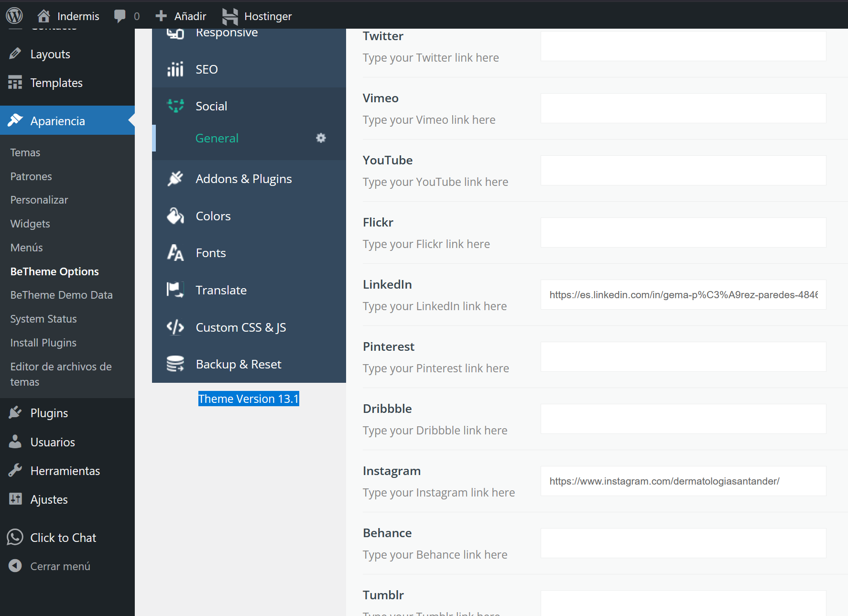Click the LinkedIn URL input field

point(683,295)
